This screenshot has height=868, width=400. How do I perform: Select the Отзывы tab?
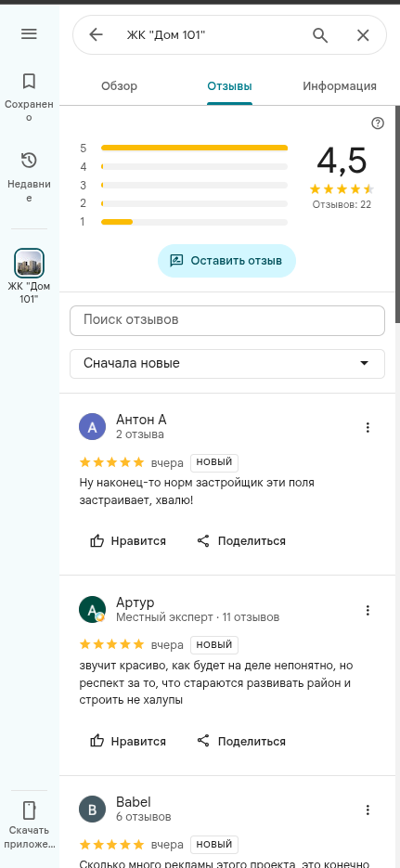coord(229,85)
